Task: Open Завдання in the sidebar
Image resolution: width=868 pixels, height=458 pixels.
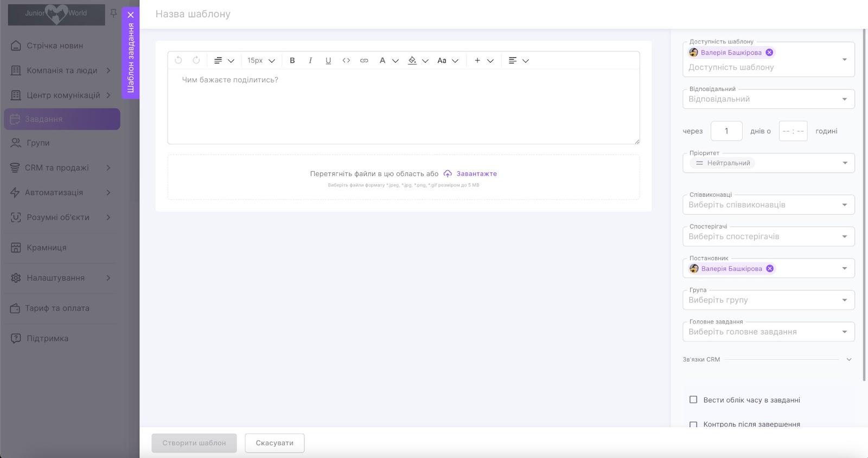Action: pos(62,119)
